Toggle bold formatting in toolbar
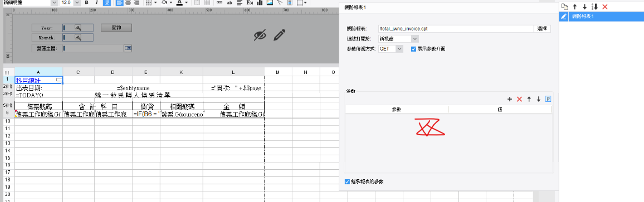 point(87,2)
